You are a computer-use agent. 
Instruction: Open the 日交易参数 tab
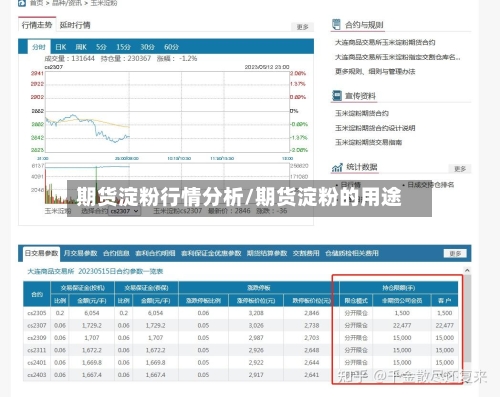pyautogui.click(x=41, y=253)
